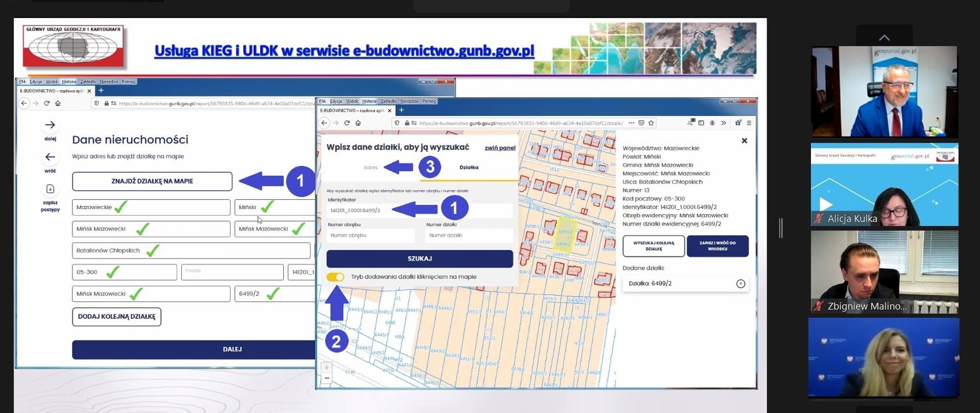
Task: Open Narzędzia menu in front browser window
Action: (409, 101)
